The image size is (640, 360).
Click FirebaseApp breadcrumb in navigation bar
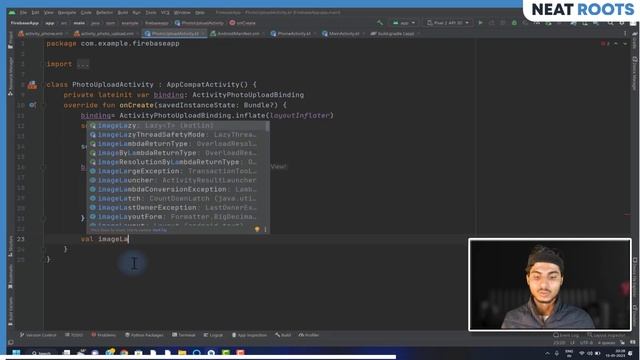[24, 23]
